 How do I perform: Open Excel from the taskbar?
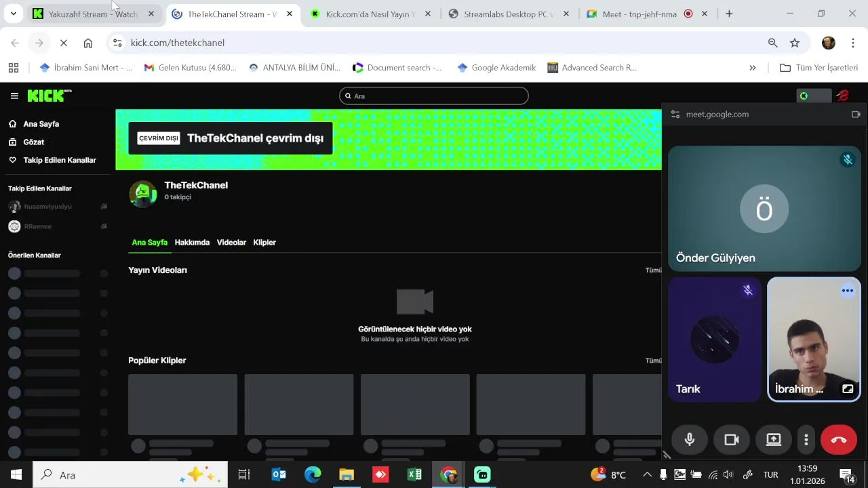click(414, 475)
